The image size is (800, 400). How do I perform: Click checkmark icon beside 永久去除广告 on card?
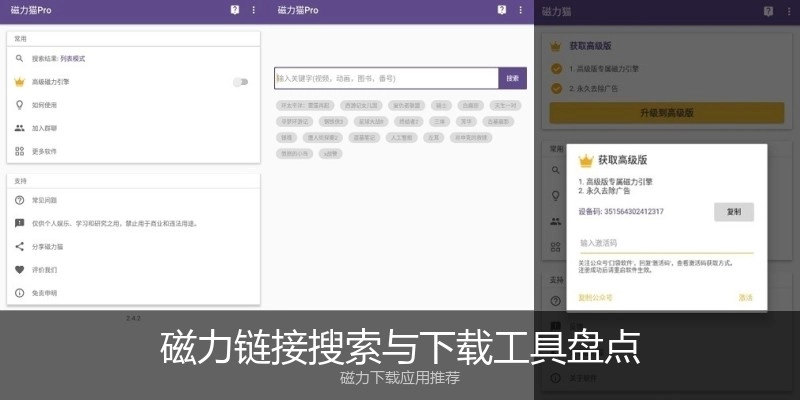click(557, 88)
